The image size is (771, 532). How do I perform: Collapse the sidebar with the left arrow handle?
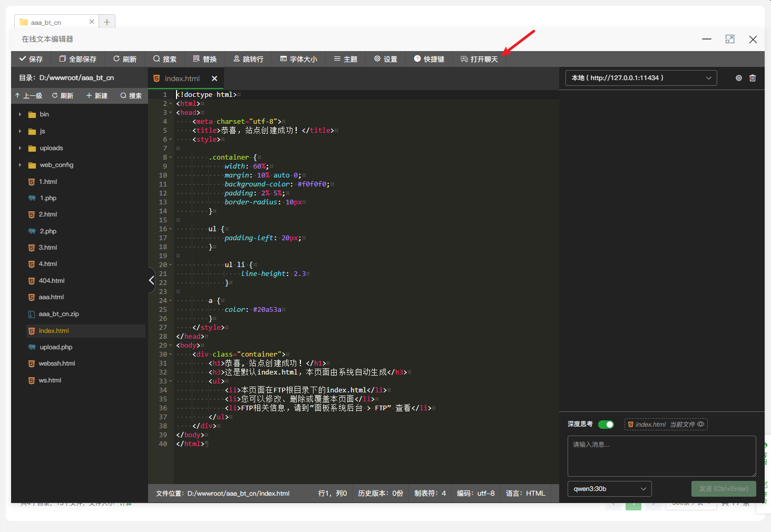point(151,280)
